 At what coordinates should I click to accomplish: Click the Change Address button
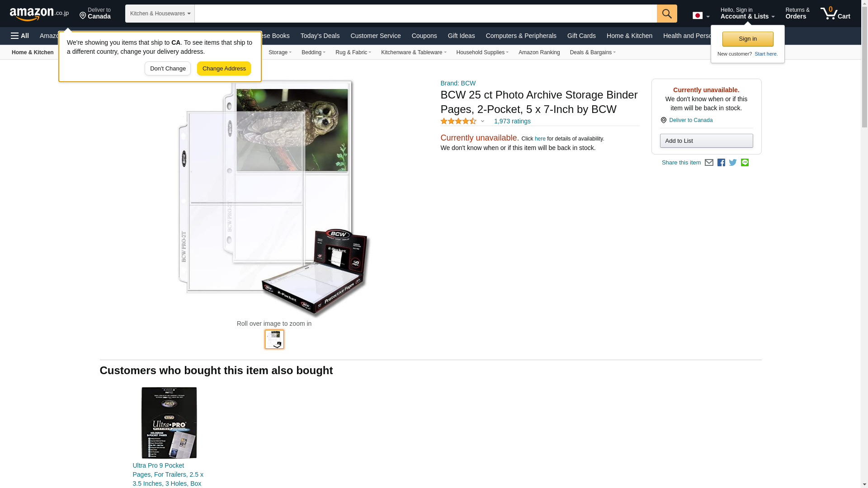pyautogui.click(x=224, y=69)
